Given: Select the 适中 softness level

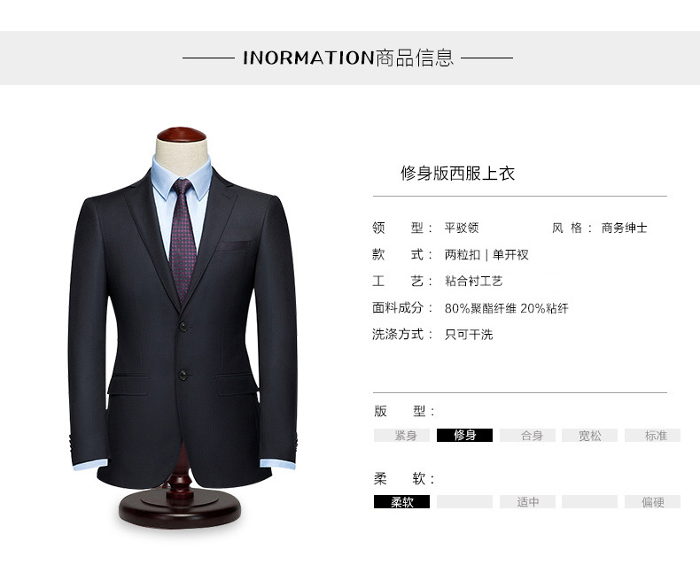Looking at the screenshot, I should point(528,501).
